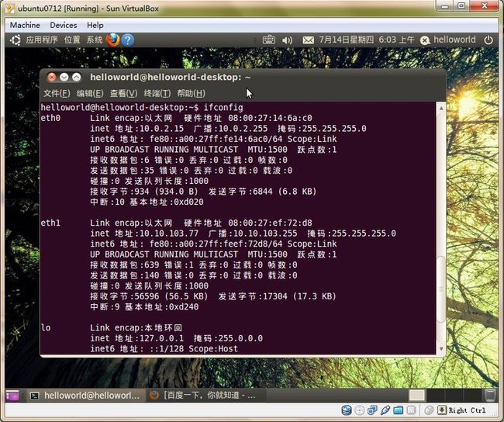Click the date and time clock
Viewport: 504px width, 422px height.
367,40
